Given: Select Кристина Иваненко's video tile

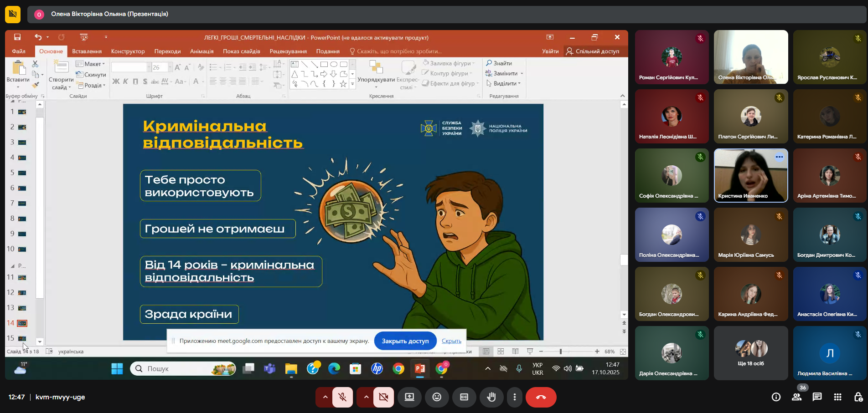Looking at the screenshot, I should coord(750,175).
